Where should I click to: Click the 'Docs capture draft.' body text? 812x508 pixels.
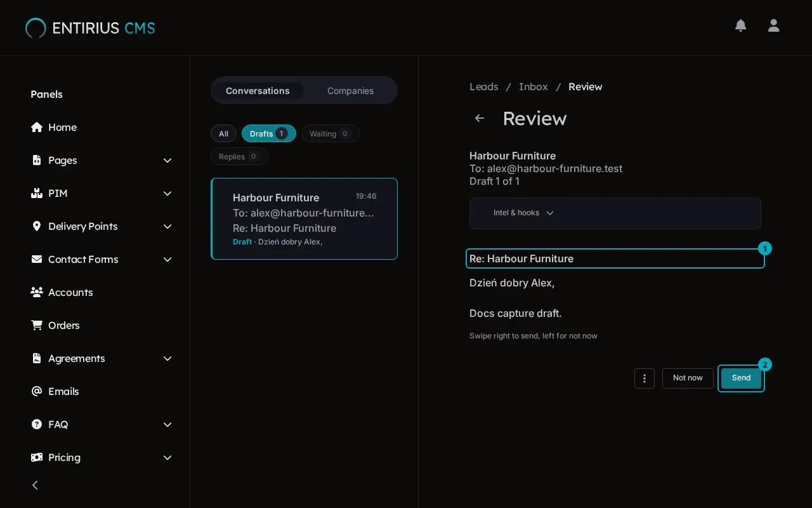tap(516, 314)
